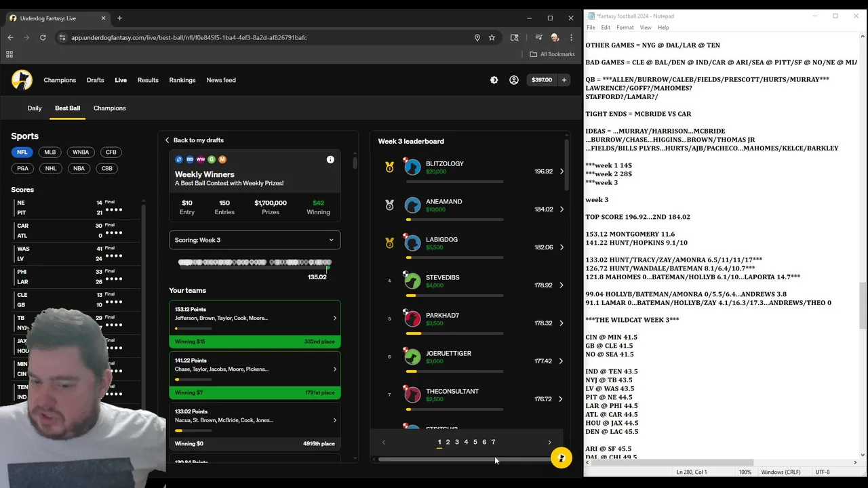
Task: Open the Chrome profile avatar
Action: coord(555,37)
